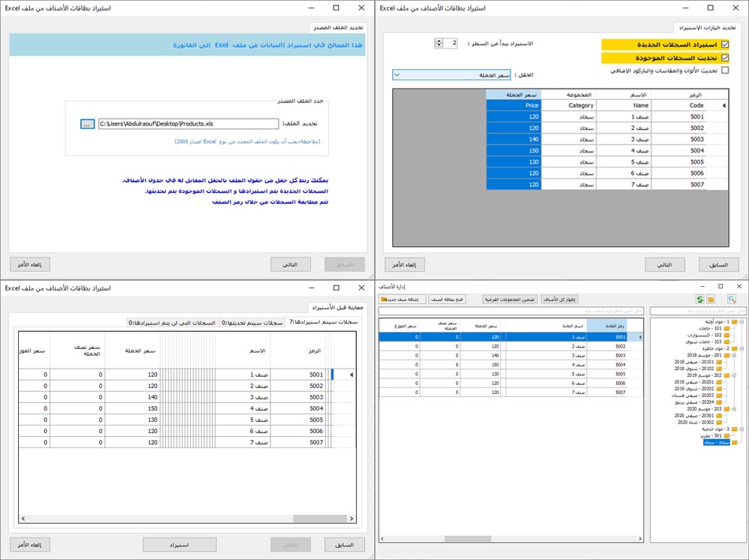Open the الحقل dropdown showing سعر الجملة

click(x=452, y=75)
